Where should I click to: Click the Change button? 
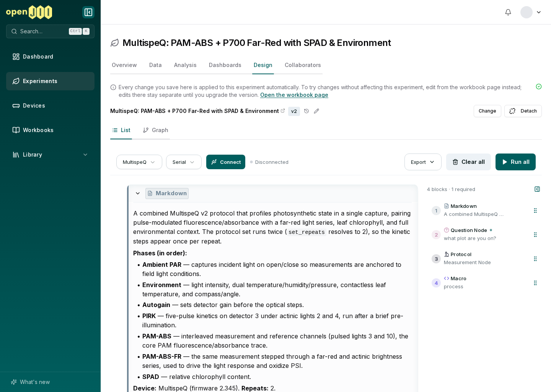[487, 111]
